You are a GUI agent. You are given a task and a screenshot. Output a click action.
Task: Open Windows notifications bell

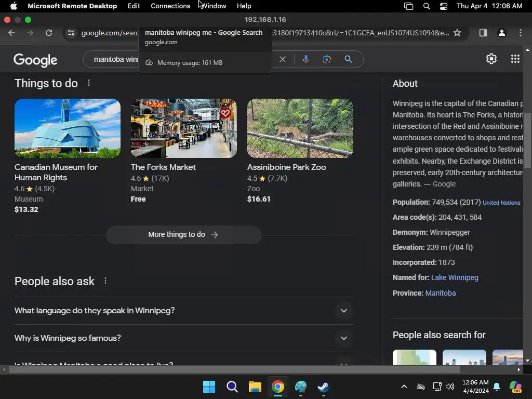click(497, 387)
